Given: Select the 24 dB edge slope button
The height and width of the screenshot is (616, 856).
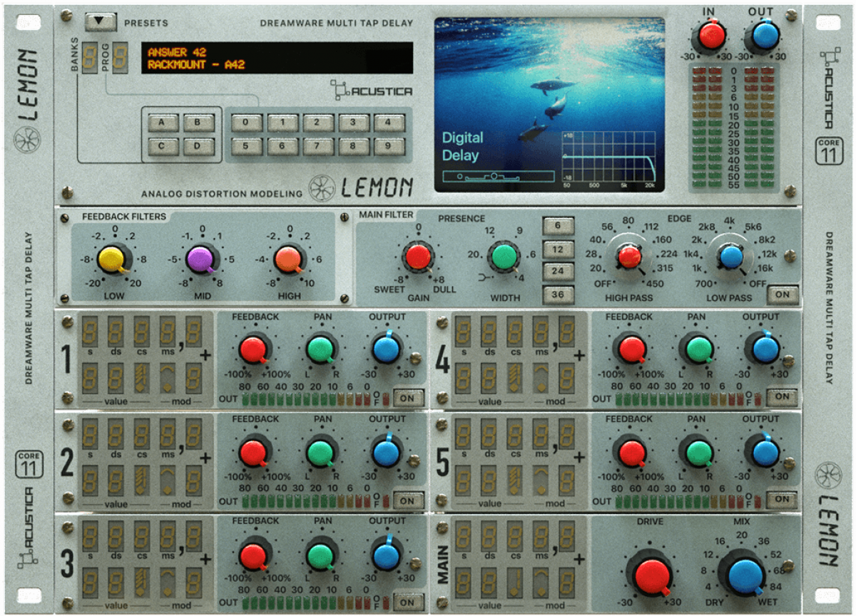Looking at the screenshot, I should click(x=559, y=272).
